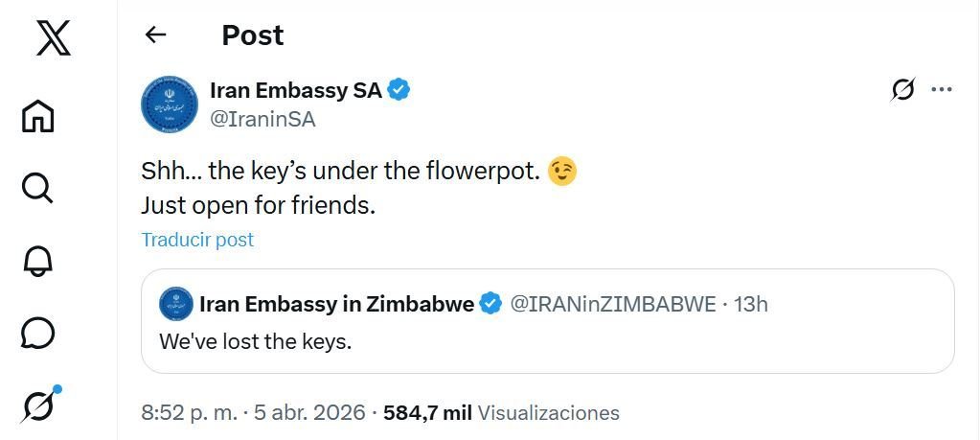
Task: Click the 584,7 mil Visualizaciones count
Action: pos(501,413)
